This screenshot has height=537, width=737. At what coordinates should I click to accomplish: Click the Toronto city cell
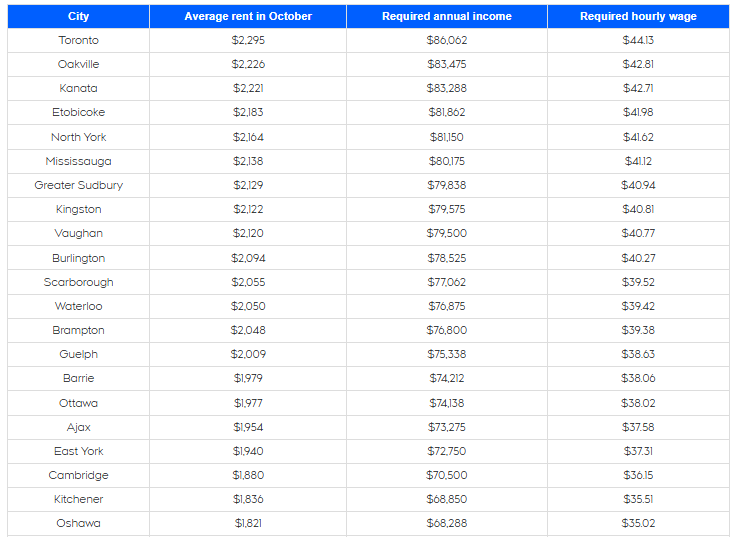click(x=78, y=40)
